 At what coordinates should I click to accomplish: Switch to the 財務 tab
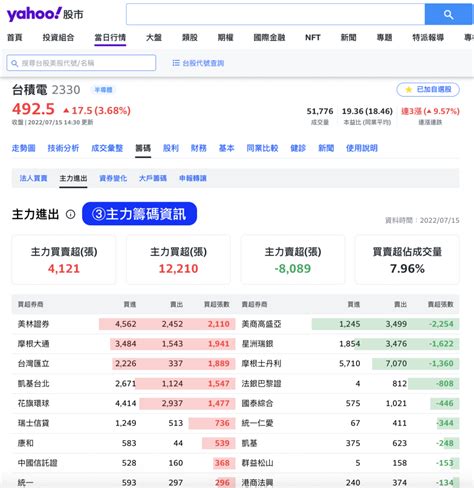point(199,148)
